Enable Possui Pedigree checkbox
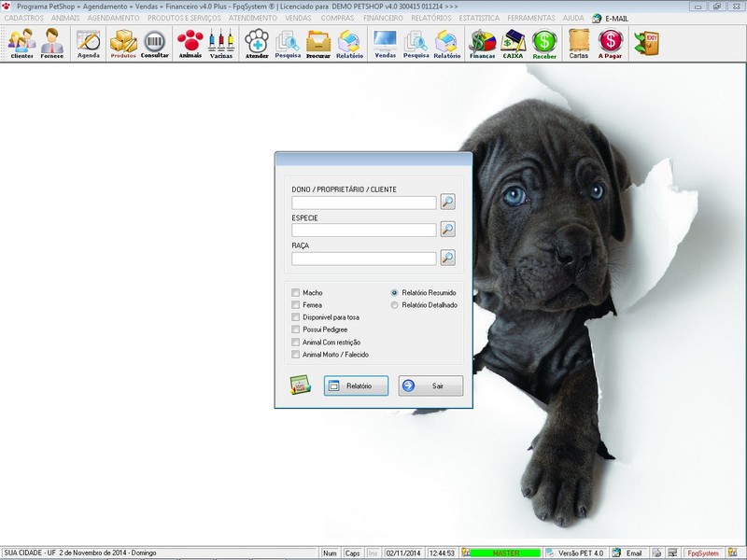Screen dimensions: 747x560 pyautogui.click(x=295, y=329)
